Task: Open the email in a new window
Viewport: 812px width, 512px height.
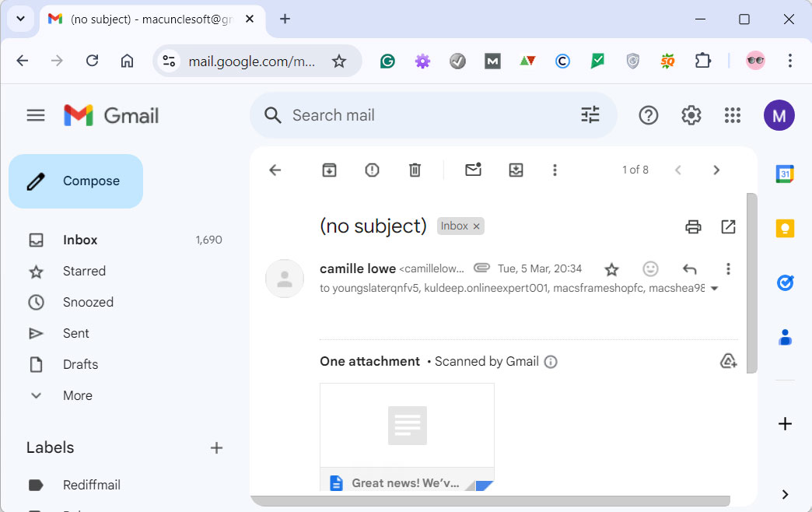Action: point(728,226)
